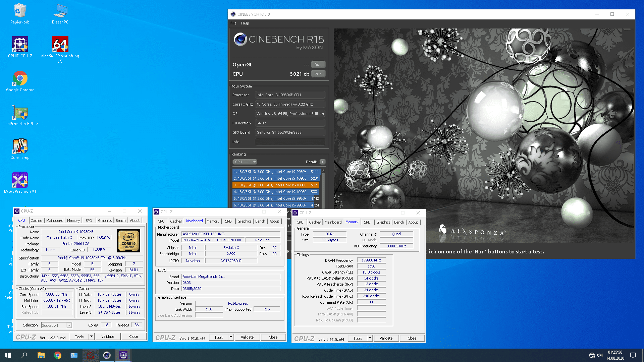Open the taskbar icon right of Chrome
The width and height of the screenshot is (644, 362).
pyautogui.click(x=74, y=355)
